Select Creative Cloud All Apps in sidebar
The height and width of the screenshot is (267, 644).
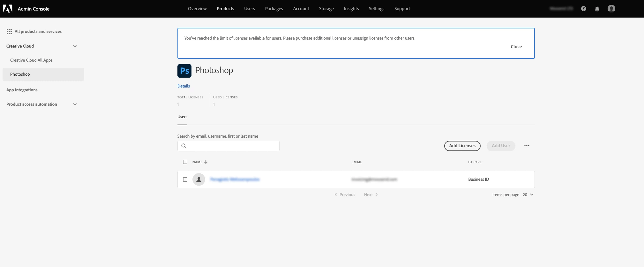click(x=31, y=60)
